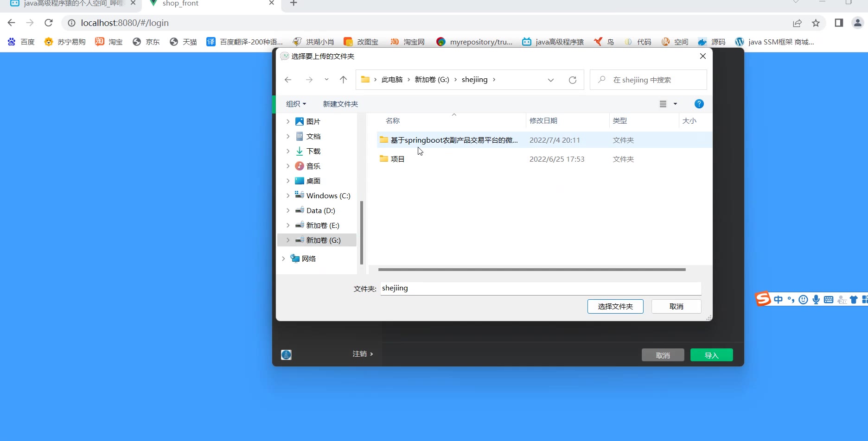Click the navigation pane vertical scrollbar
Viewport: 868px width, 441px height.
pyautogui.click(x=361, y=233)
